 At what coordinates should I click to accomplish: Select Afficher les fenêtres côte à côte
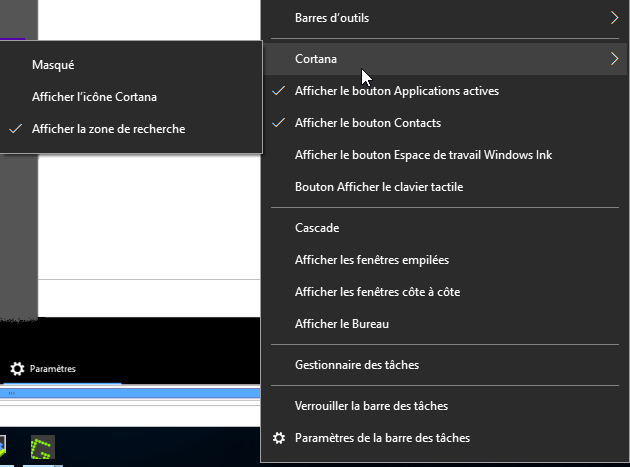377,292
